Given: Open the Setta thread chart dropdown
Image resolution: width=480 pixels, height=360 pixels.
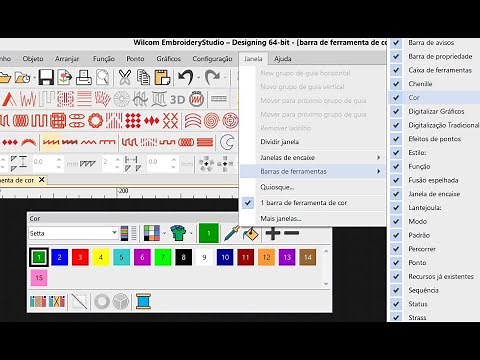Looking at the screenshot, I should (114, 233).
